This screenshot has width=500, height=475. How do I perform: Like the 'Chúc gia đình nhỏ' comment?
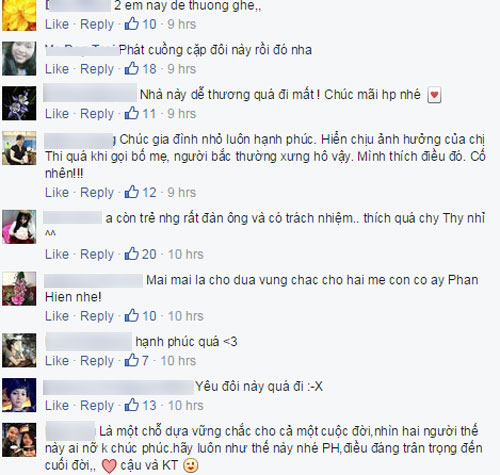pyautogui.click(x=57, y=192)
